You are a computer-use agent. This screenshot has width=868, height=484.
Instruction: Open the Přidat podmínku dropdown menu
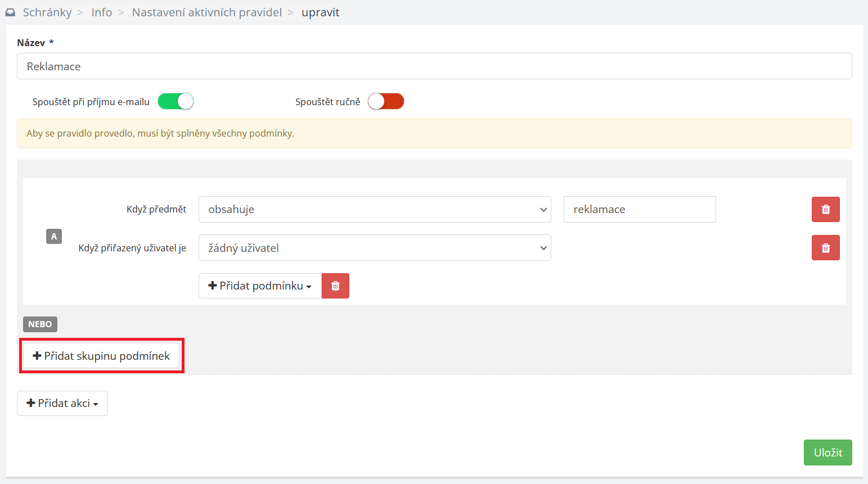[x=260, y=286]
